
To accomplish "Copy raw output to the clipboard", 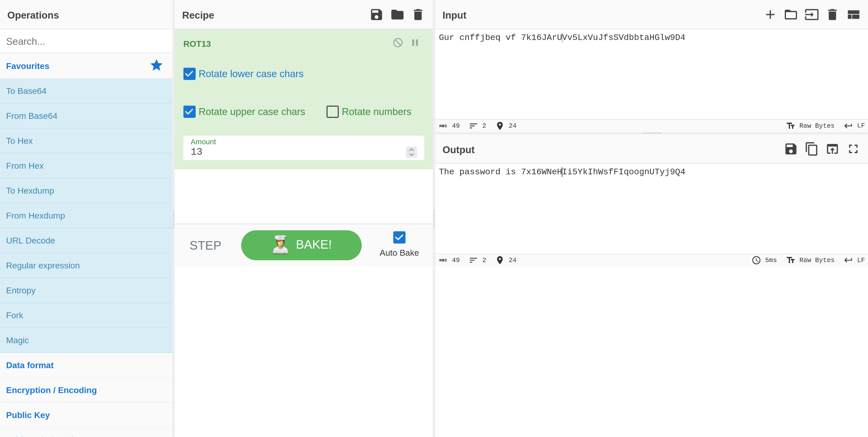I will click(811, 149).
